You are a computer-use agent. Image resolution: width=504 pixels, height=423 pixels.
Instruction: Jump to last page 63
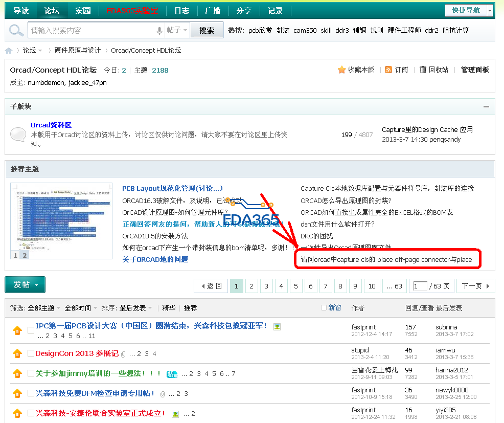[x=395, y=286]
